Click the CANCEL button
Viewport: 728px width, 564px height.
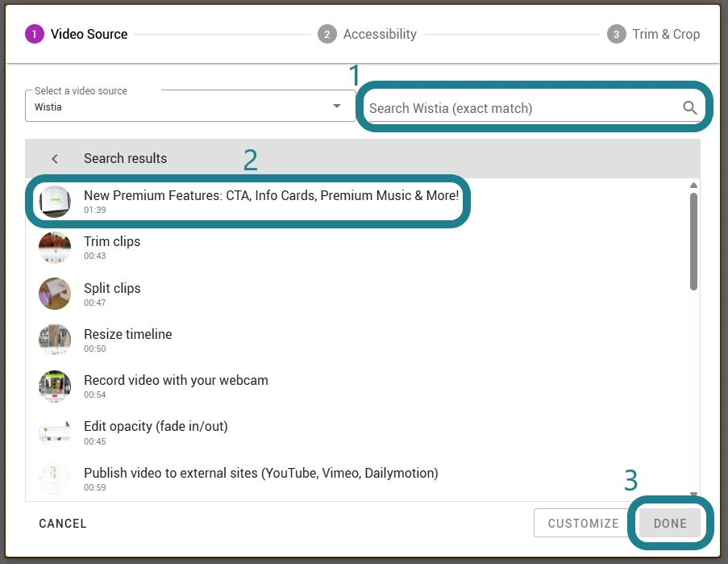63,524
